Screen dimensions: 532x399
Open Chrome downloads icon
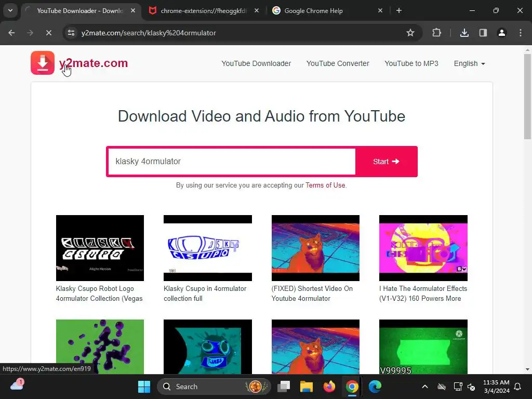pos(464,33)
